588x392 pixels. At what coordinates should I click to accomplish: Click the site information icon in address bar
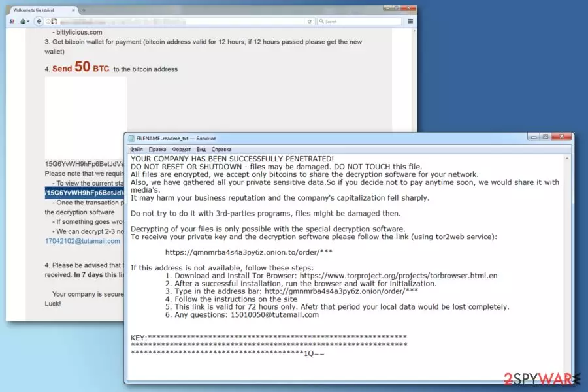pos(48,22)
